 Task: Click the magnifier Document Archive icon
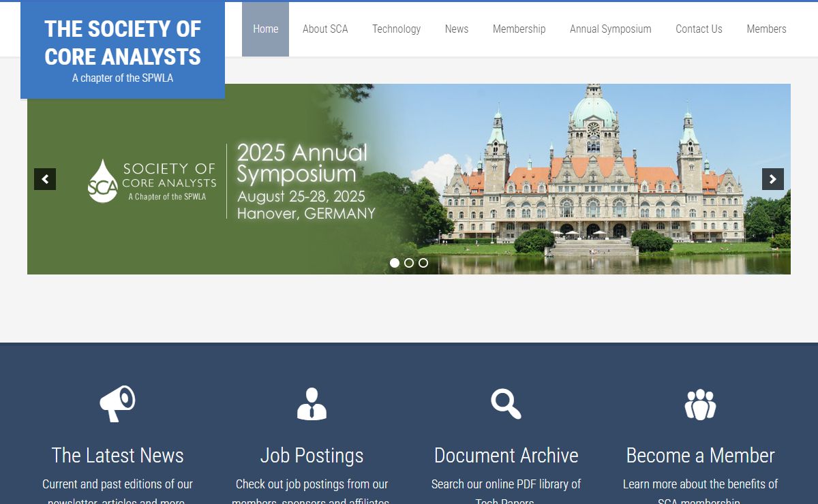(x=506, y=404)
